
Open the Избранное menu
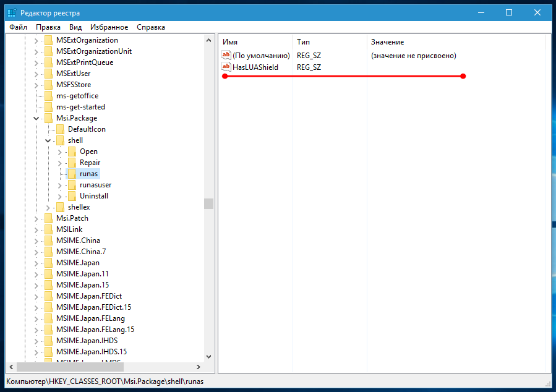click(109, 27)
